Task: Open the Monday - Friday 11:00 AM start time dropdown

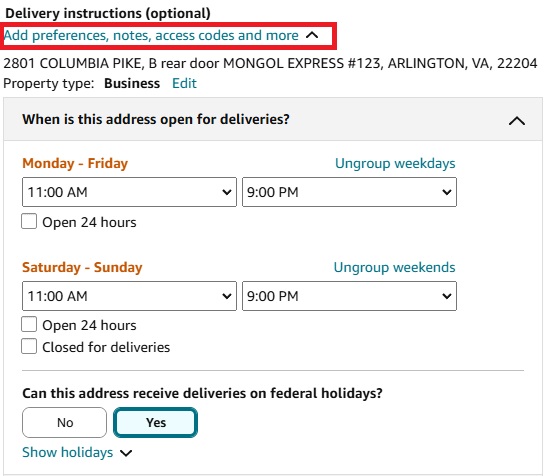Action: click(129, 192)
